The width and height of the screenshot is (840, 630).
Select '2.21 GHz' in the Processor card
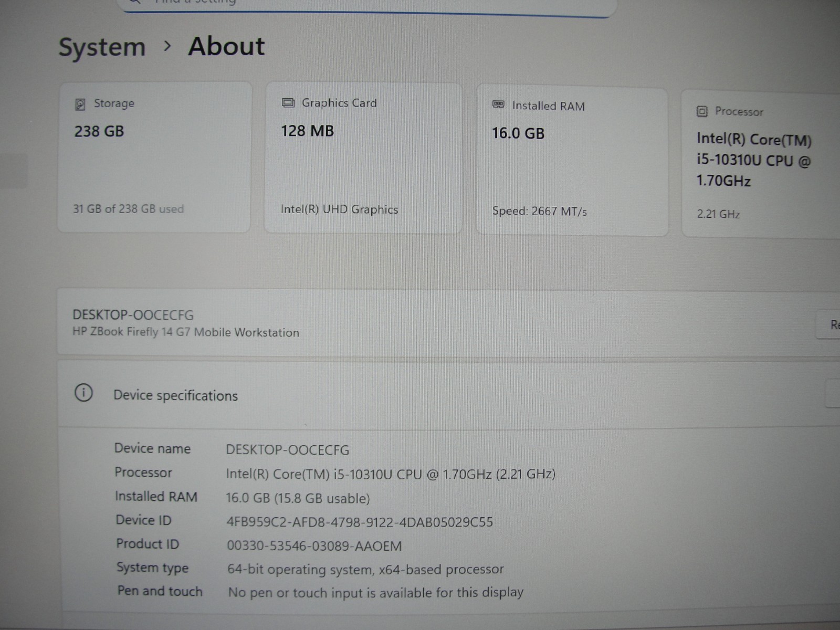coord(718,214)
